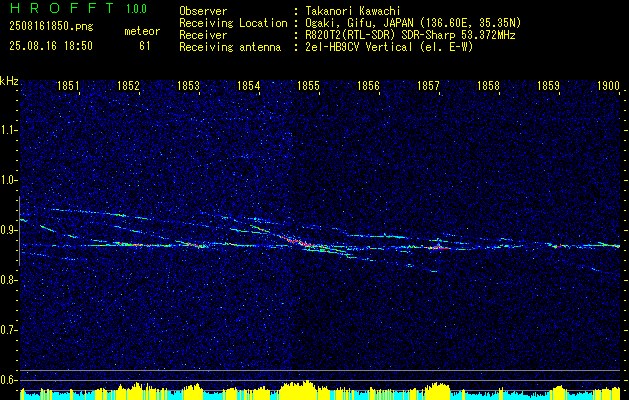Click the version number 1.0.0
The width and height of the screenshot is (629, 400).
pyautogui.click(x=136, y=9)
